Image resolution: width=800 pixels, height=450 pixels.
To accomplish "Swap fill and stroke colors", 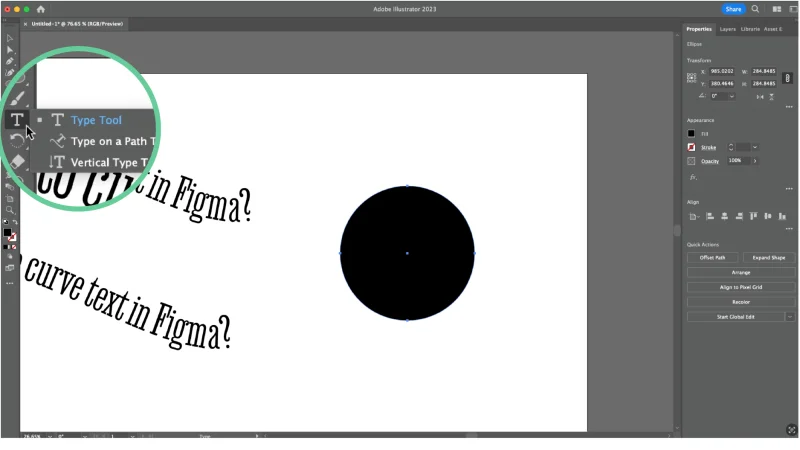I will click(15, 222).
